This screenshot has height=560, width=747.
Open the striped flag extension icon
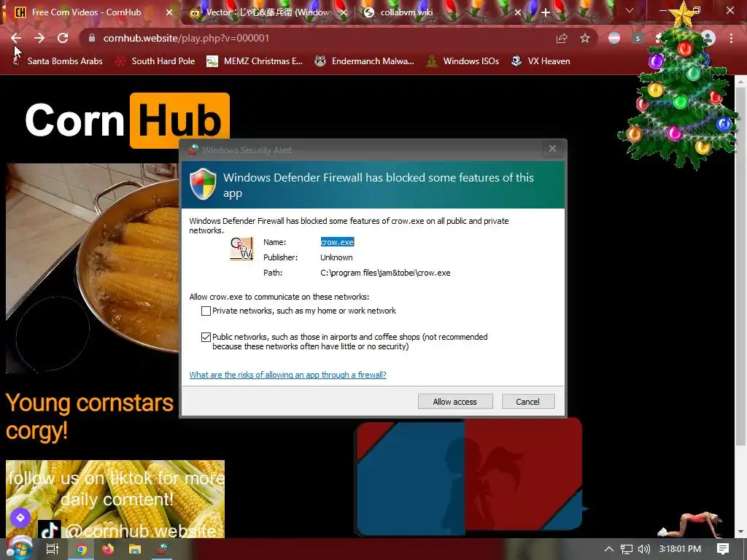(x=614, y=38)
